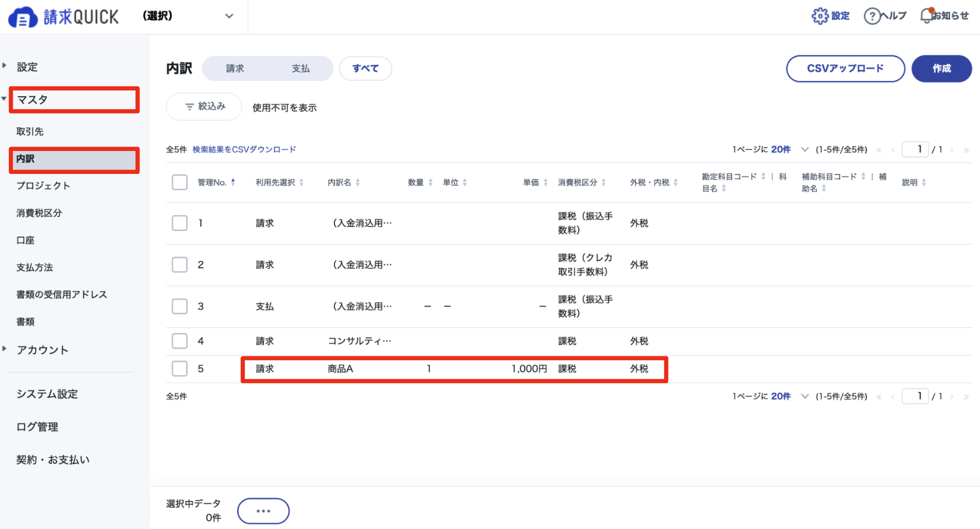Click the 絞込み filter button

coord(204,106)
